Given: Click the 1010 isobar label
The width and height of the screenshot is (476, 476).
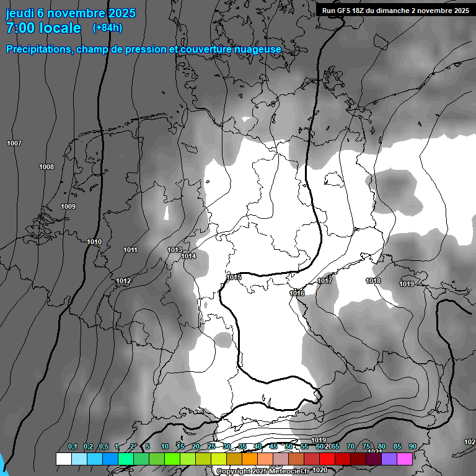Looking at the screenshot, I should point(94,242).
